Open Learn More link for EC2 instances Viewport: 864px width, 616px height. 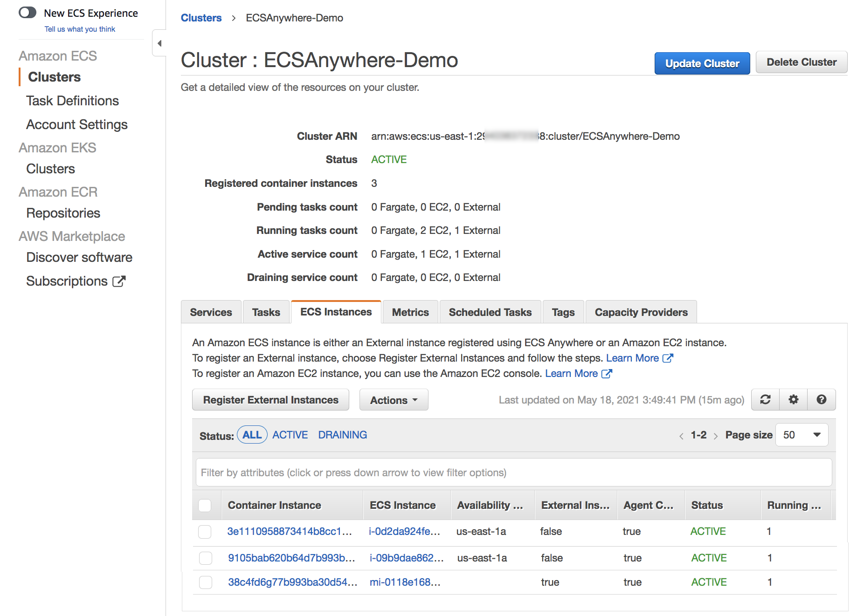[571, 374]
